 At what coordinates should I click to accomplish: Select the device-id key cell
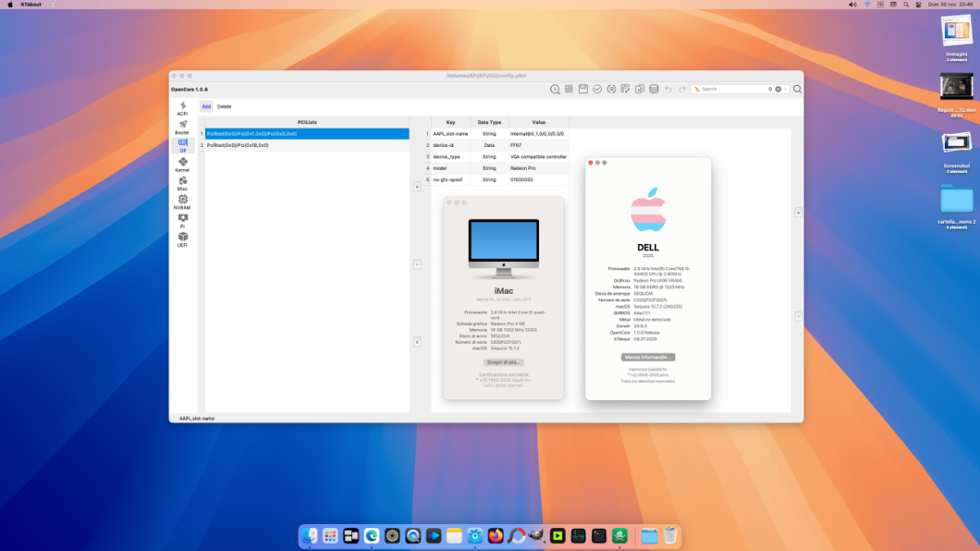[451, 144]
